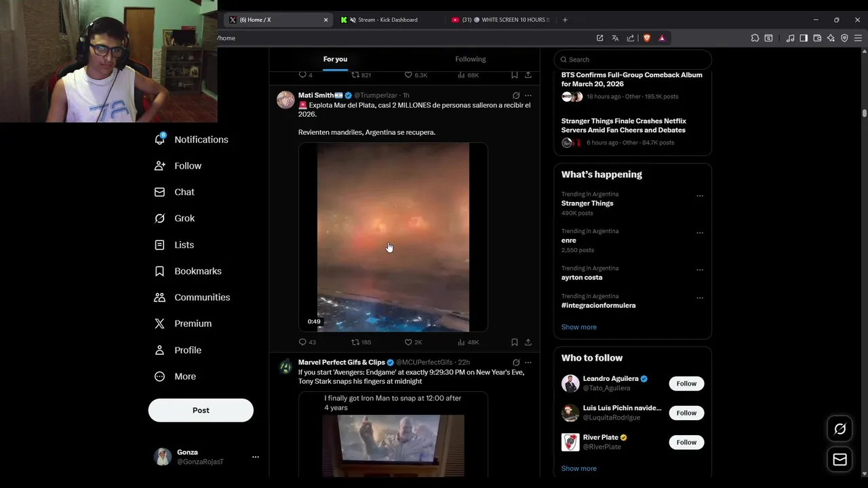Open more options on Mati Smith's post
The height and width of the screenshot is (488, 868).
528,96
